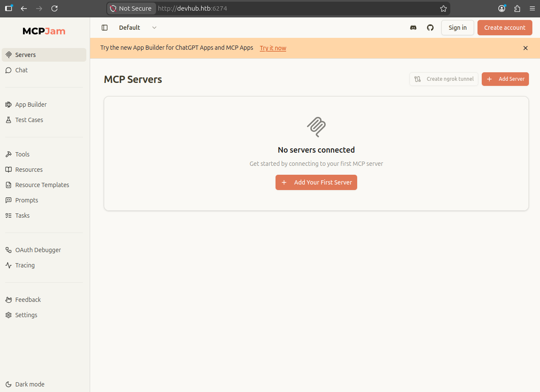Click the Add Server button

tap(505, 79)
